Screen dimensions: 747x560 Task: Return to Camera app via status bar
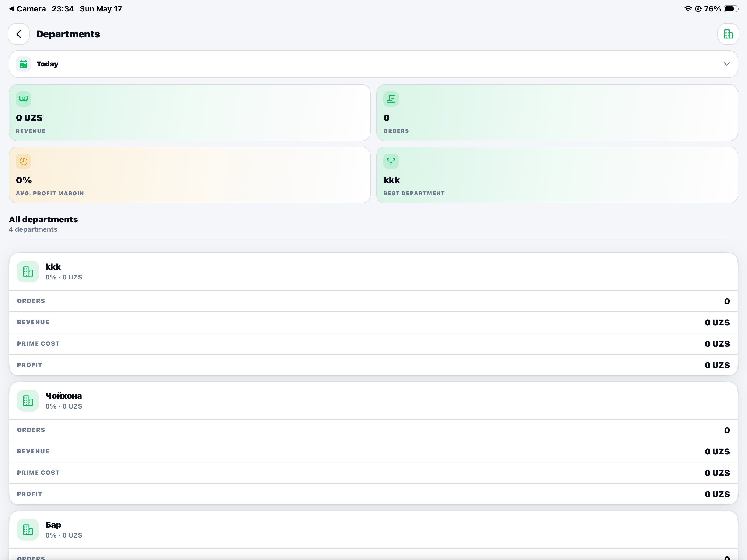tap(28, 9)
